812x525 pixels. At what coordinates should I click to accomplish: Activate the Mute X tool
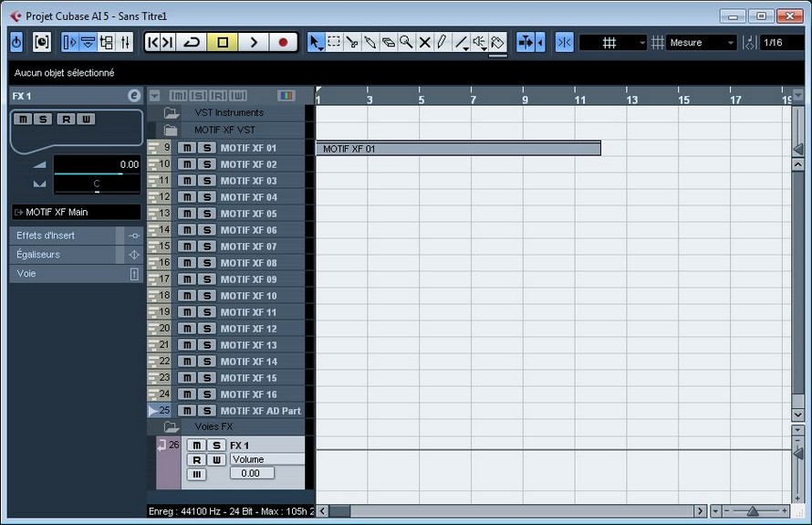point(424,42)
